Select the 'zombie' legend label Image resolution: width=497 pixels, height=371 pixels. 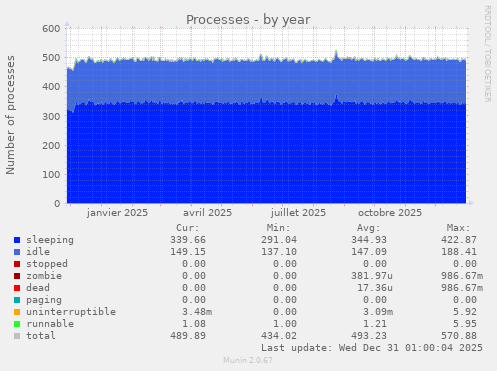[x=44, y=276]
